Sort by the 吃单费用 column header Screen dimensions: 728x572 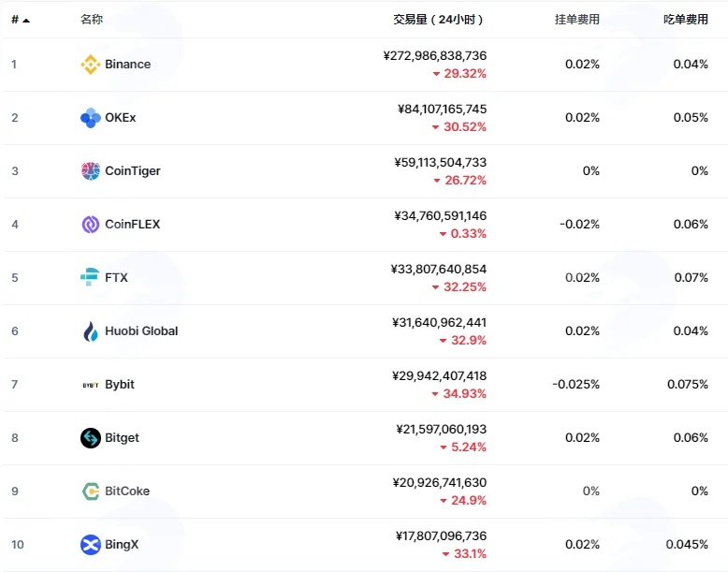686,19
